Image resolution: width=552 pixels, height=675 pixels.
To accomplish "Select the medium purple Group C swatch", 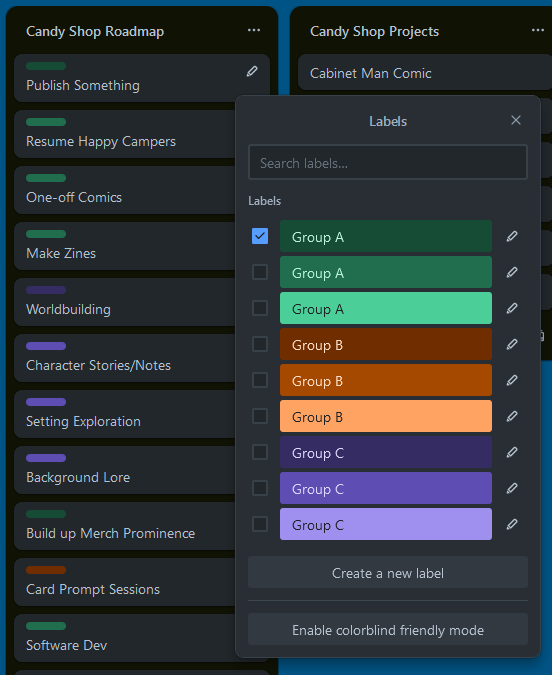I will (386, 488).
